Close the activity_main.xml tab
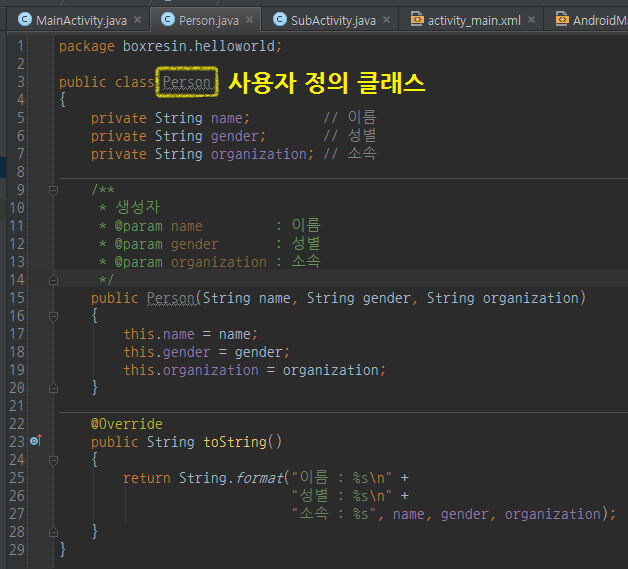The width and height of the screenshot is (628, 569). pyautogui.click(x=531, y=20)
